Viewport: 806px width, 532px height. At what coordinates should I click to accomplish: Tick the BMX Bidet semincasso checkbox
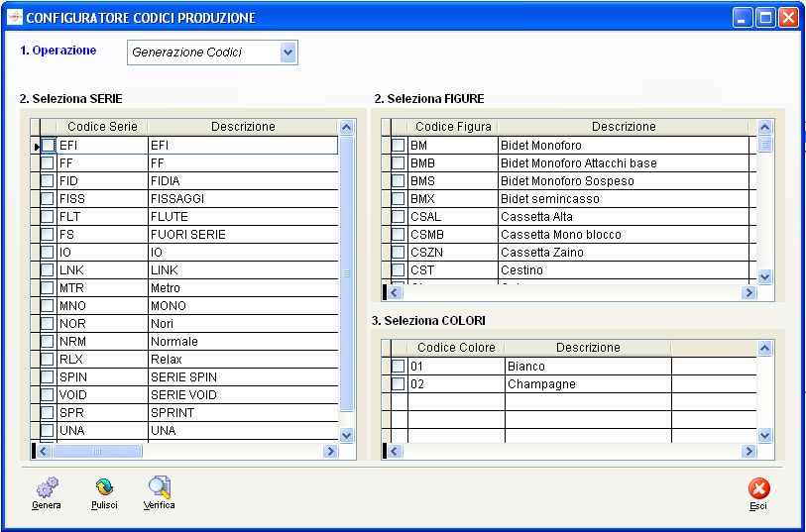click(x=399, y=199)
